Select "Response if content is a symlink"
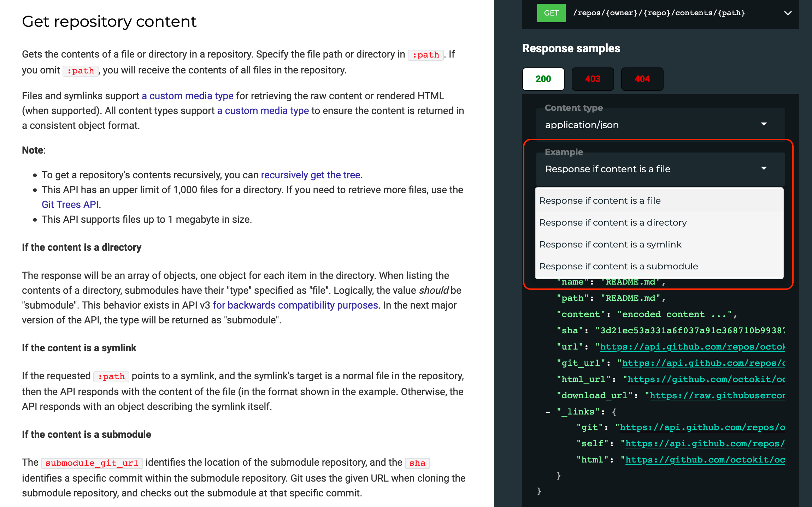Image resolution: width=812 pixels, height=507 pixels. click(610, 244)
